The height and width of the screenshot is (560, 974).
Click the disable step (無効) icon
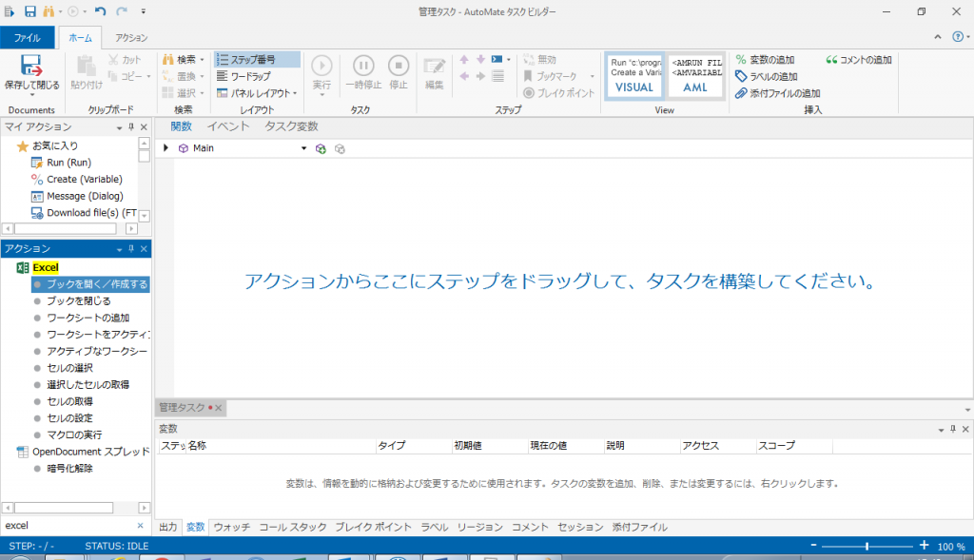coord(529,60)
